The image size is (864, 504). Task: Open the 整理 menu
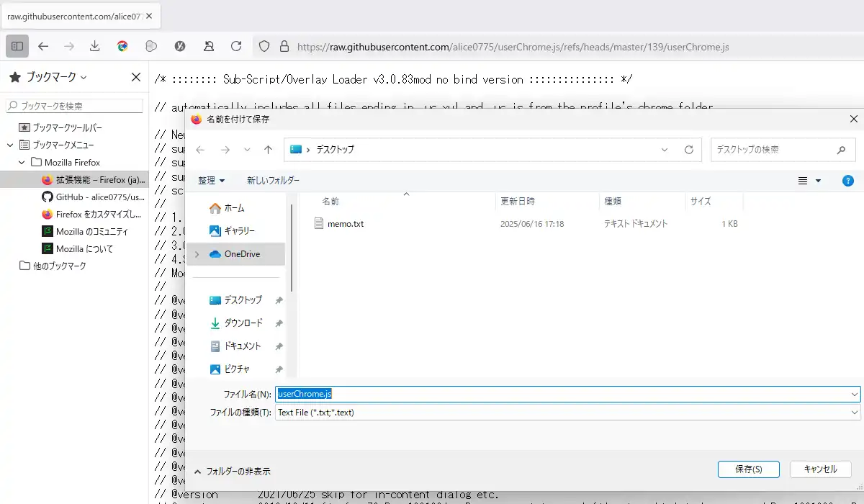[x=211, y=181]
